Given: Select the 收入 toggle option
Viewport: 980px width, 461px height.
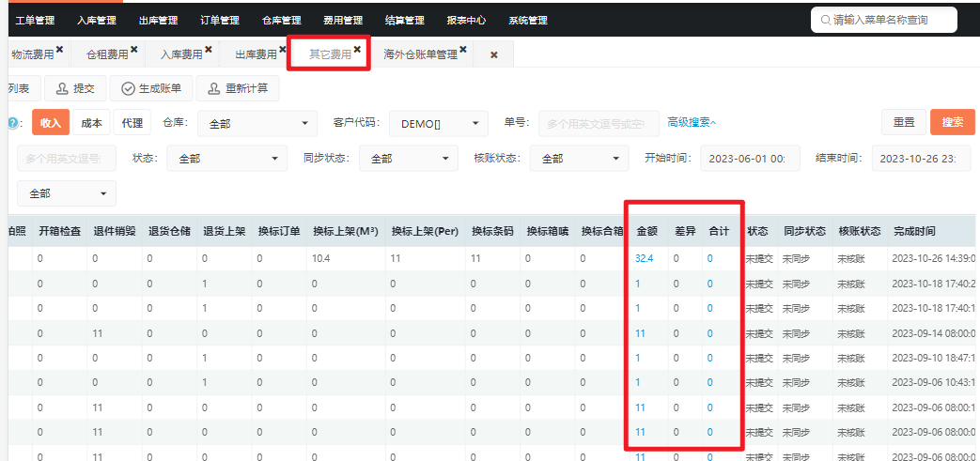Looking at the screenshot, I should [51, 122].
